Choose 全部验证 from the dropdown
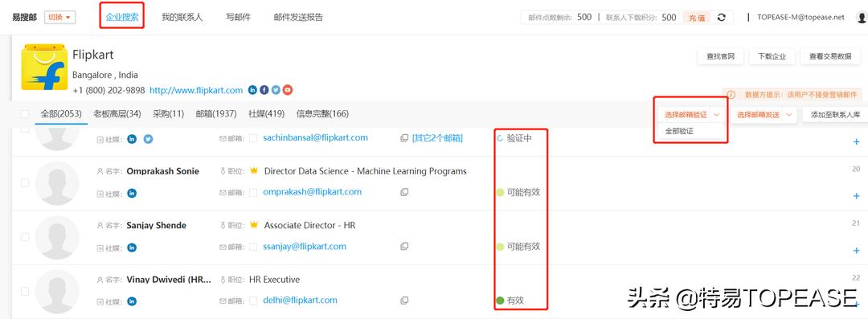Viewport: 868px width, 319px height. click(x=679, y=131)
